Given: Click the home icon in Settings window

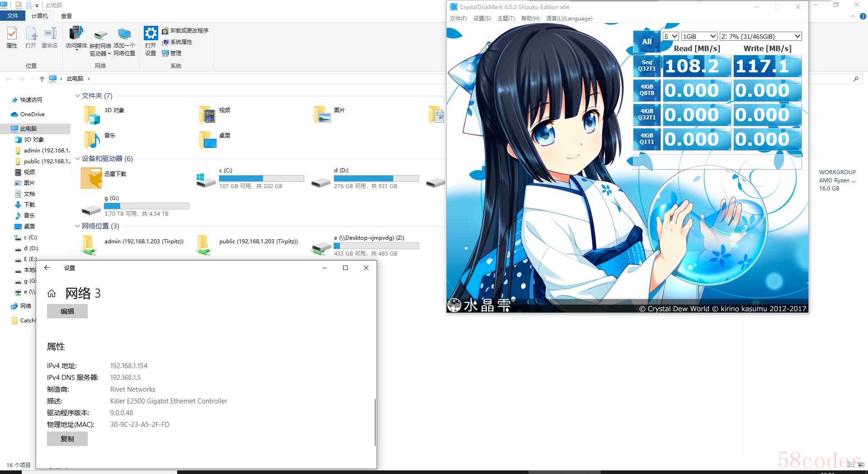Looking at the screenshot, I should (x=52, y=294).
